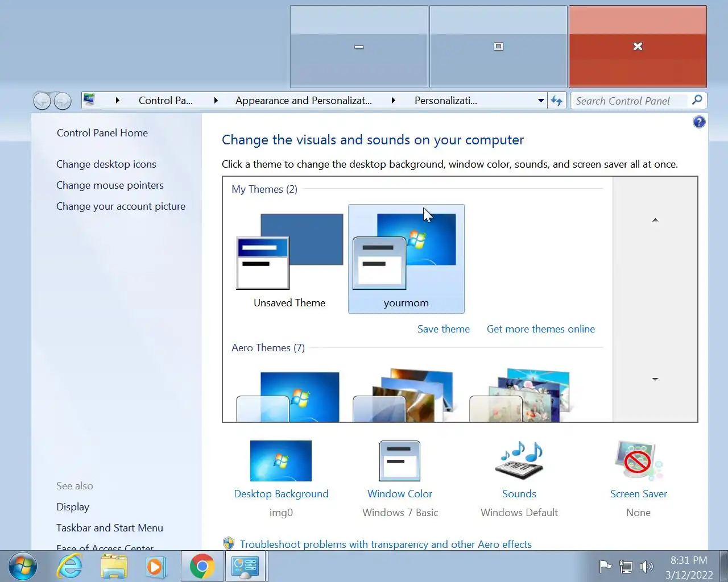
Task: Click the None screen saver label
Action: pos(638,513)
